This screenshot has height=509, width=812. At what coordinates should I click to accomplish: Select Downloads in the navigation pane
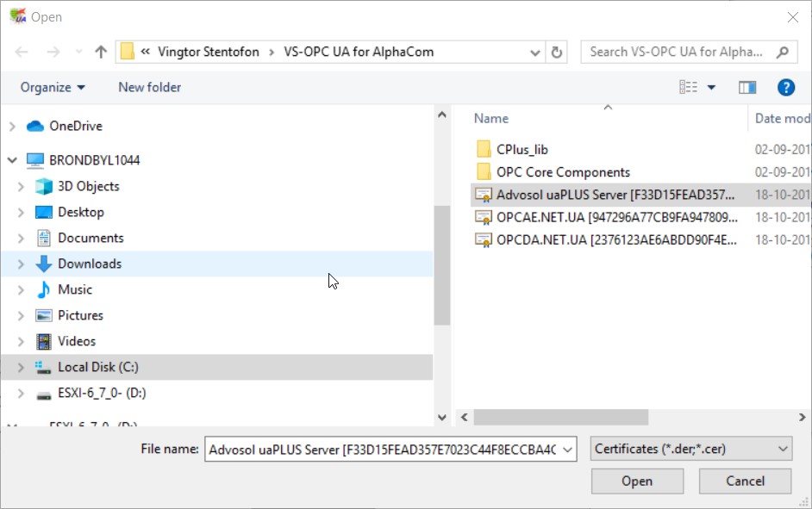pyautogui.click(x=89, y=264)
